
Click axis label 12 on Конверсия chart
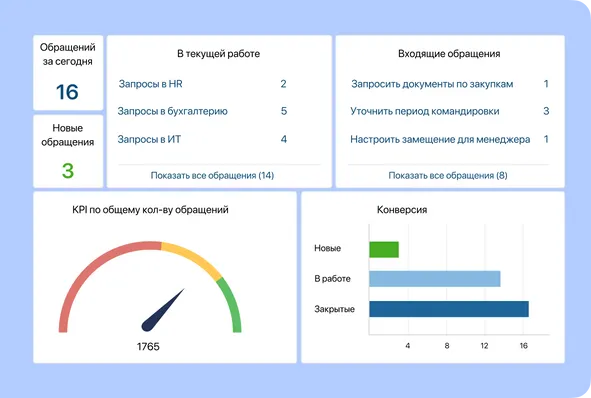(484, 346)
